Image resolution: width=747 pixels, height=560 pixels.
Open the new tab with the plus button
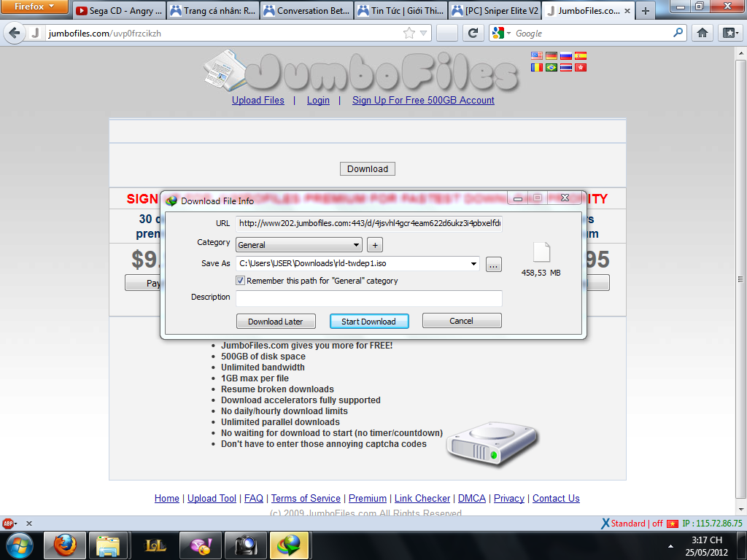pos(646,10)
